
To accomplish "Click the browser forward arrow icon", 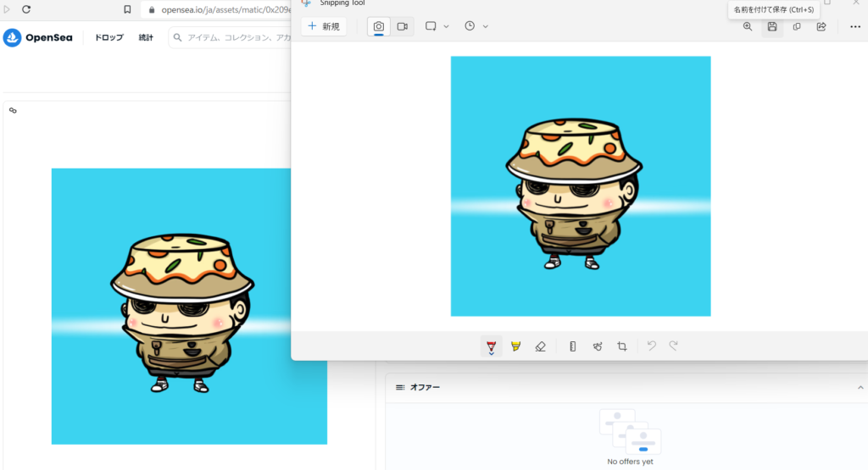I will pos(7,9).
